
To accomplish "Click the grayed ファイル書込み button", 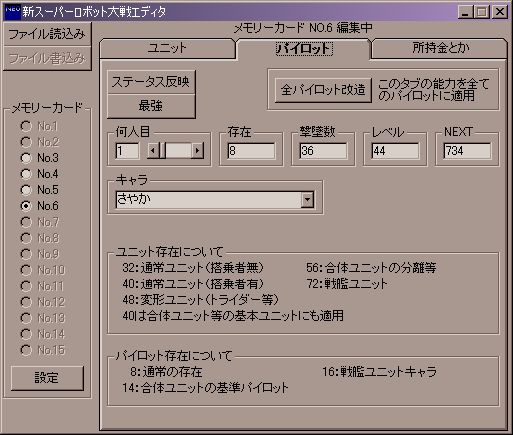I will [47, 58].
